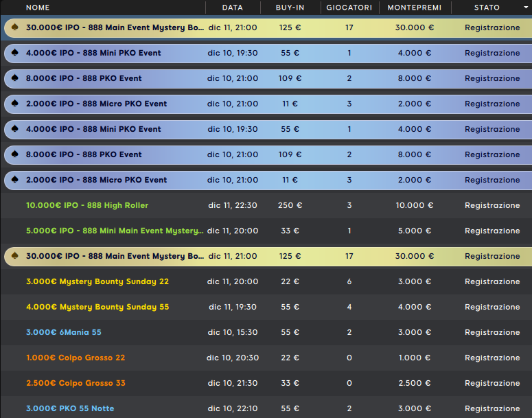Click spade icon on second 2.000€ Micro PKO row

(x=15, y=181)
